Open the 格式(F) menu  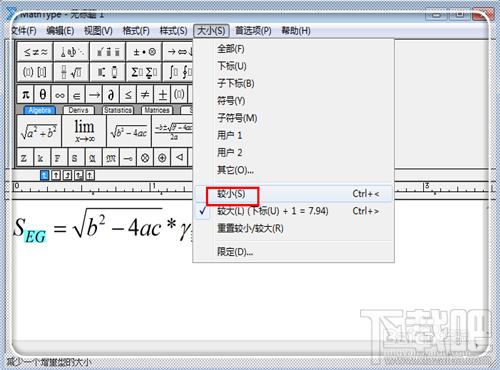[x=136, y=31]
